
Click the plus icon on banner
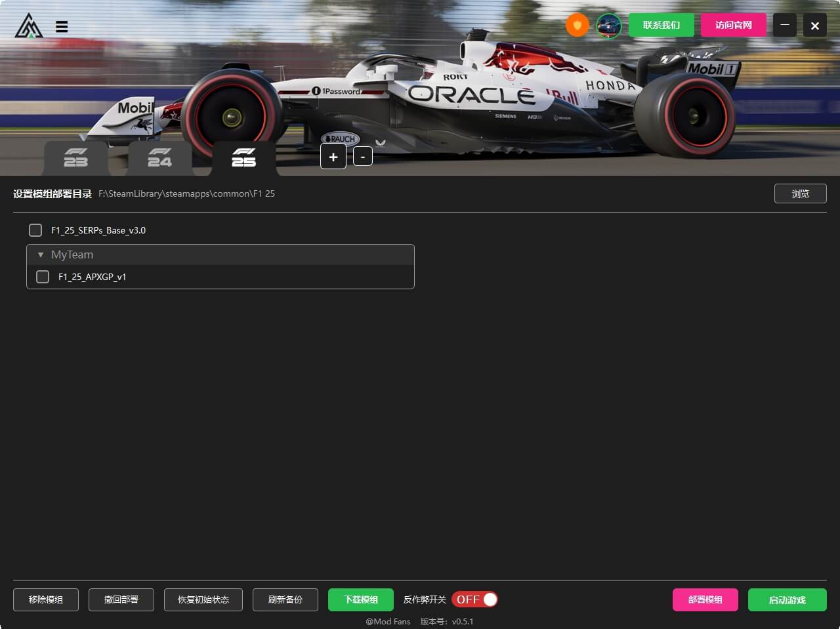[x=333, y=157]
